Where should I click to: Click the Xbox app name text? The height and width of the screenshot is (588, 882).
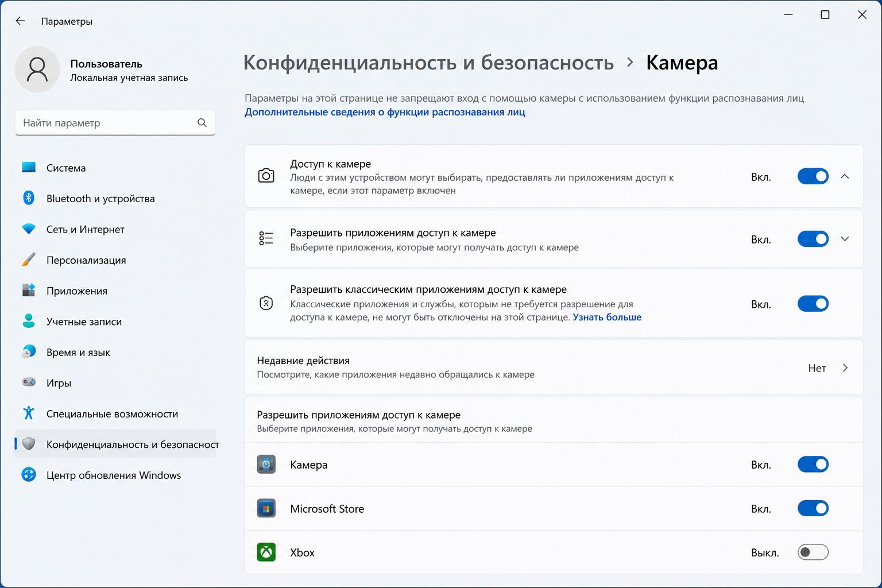302,552
